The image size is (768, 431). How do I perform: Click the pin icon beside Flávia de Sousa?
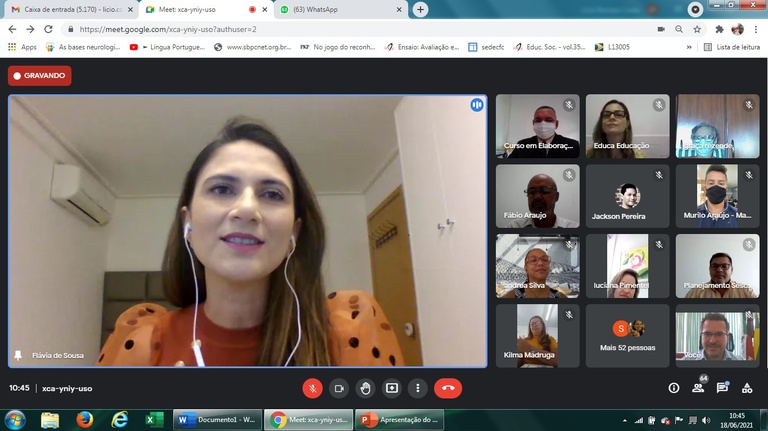click(x=18, y=355)
